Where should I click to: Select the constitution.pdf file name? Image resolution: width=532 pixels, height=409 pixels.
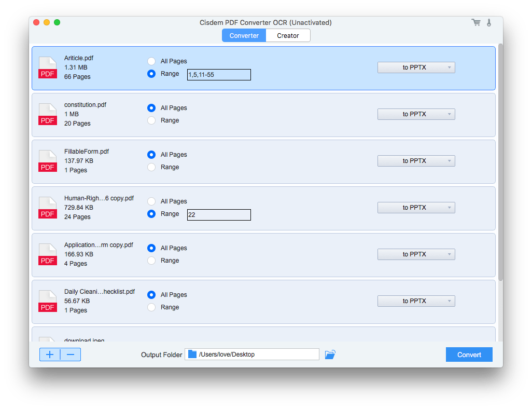(x=85, y=105)
